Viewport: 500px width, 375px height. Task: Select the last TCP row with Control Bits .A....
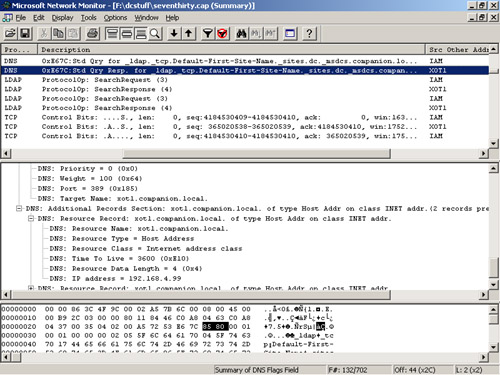[x=245, y=136]
